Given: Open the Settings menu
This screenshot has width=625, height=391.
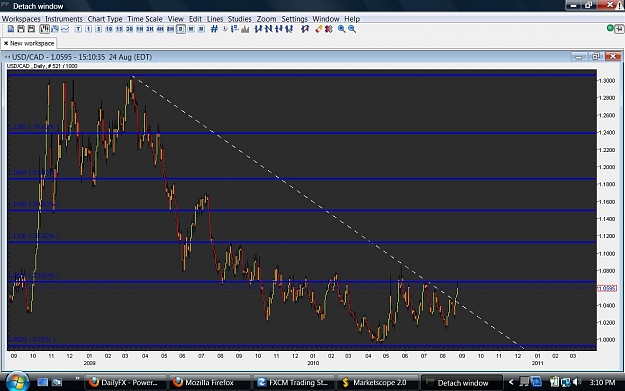Looking at the screenshot, I should [x=295, y=19].
